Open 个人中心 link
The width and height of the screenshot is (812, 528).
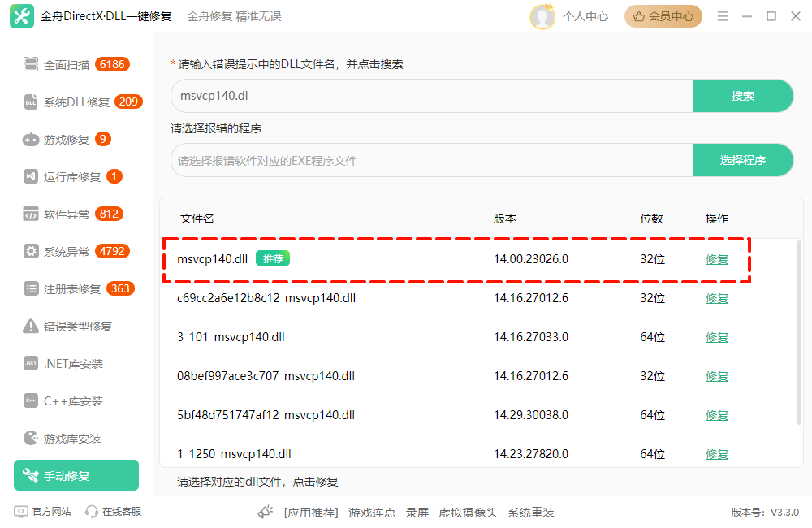(585, 16)
